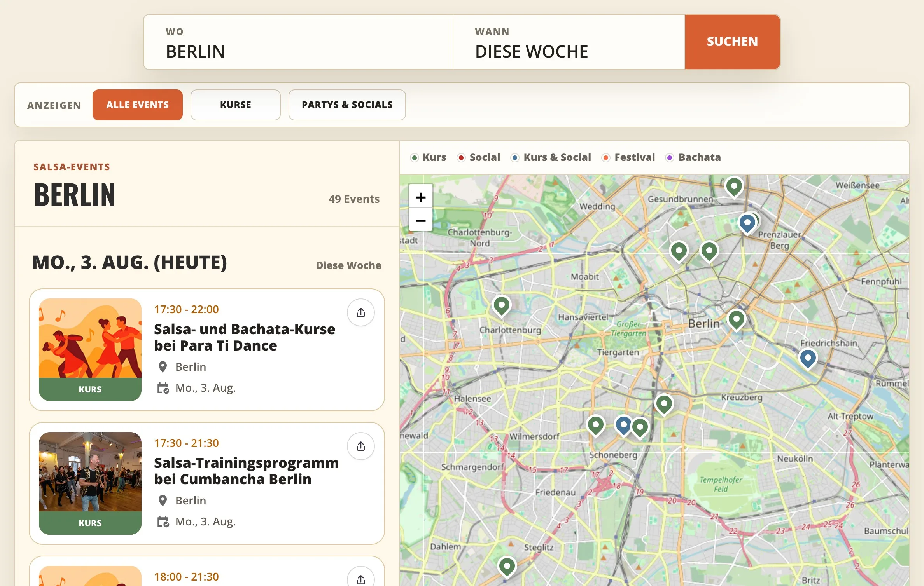The image size is (924, 586).
Task: Click location pin icon of Para Ti Dance
Action: pyautogui.click(x=163, y=367)
